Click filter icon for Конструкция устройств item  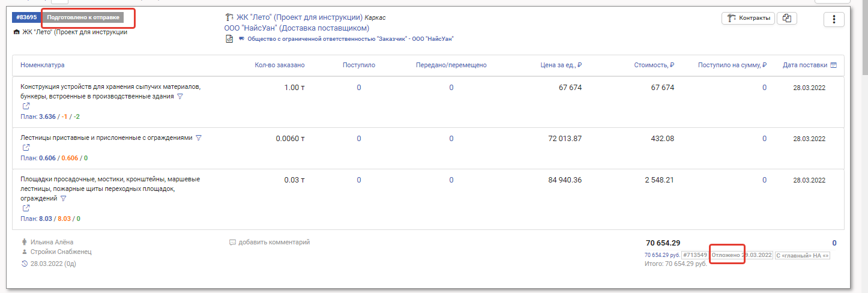(180, 96)
